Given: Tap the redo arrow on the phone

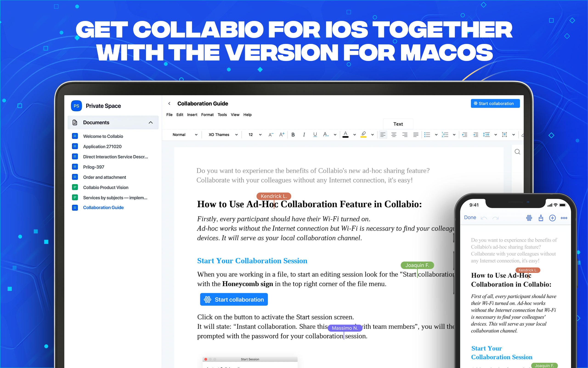Looking at the screenshot, I should pyautogui.click(x=495, y=218).
